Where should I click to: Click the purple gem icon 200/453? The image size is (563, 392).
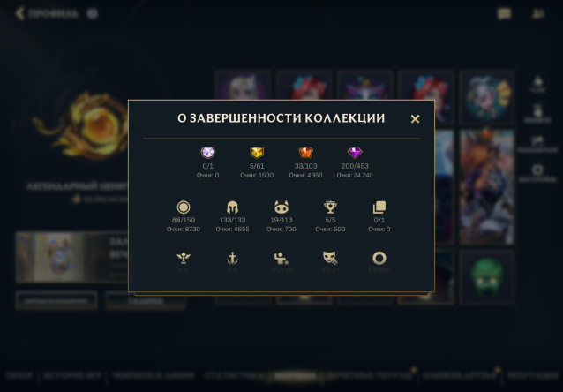click(x=355, y=153)
